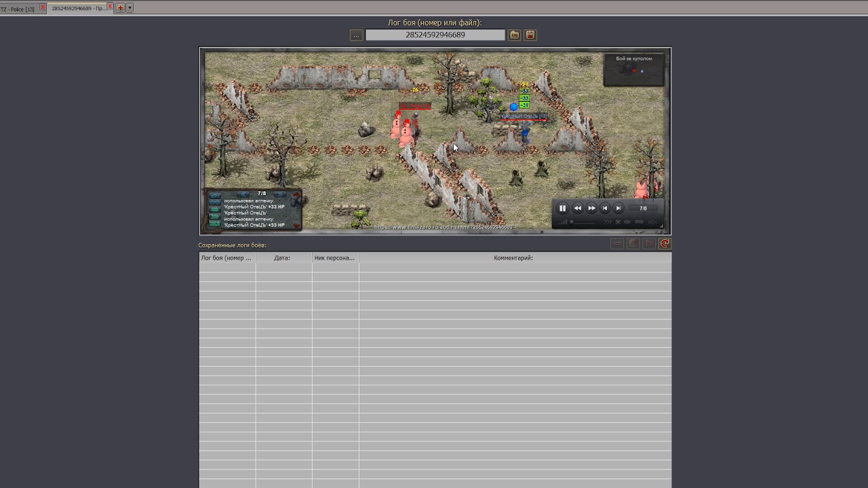Click the top blue arrow log filter button
This screenshot has height=488, width=868.
215,195
